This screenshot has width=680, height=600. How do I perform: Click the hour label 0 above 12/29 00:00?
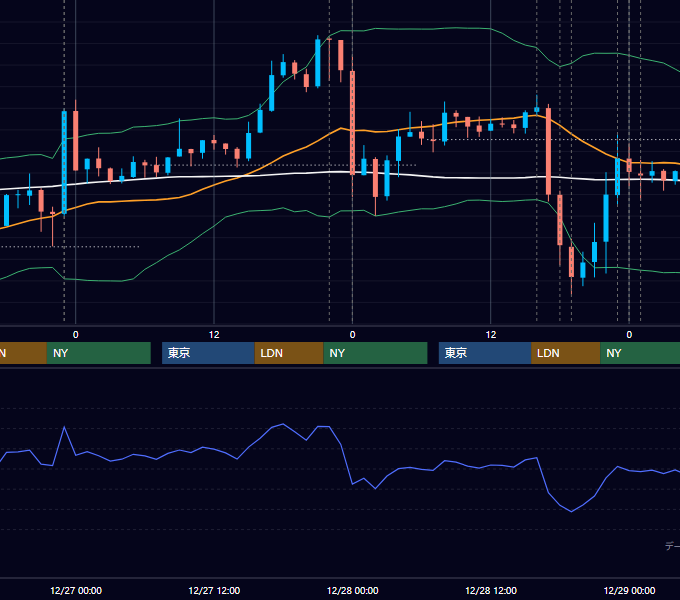[x=629, y=335]
